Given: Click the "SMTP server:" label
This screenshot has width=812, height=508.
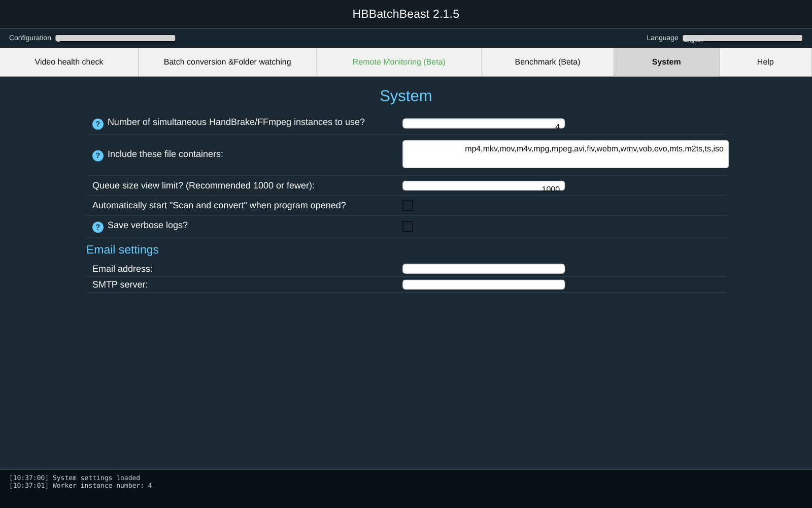Looking at the screenshot, I should (x=120, y=285).
